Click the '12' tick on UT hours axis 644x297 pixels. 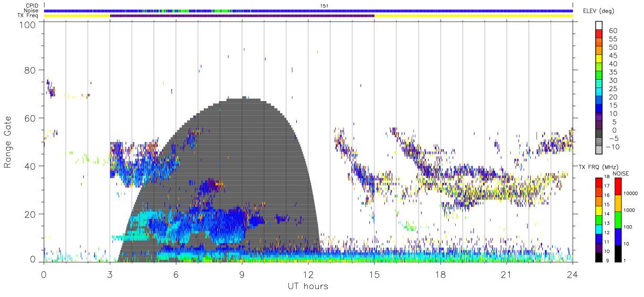point(308,274)
